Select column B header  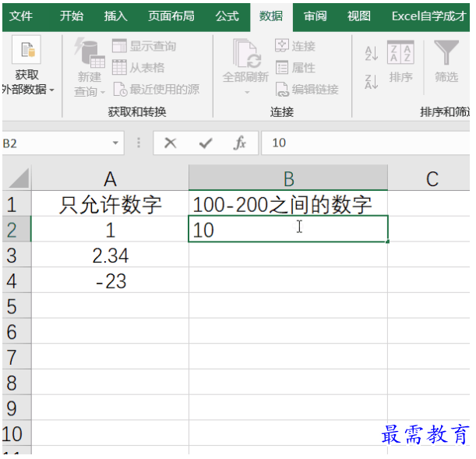(x=288, y=178)
